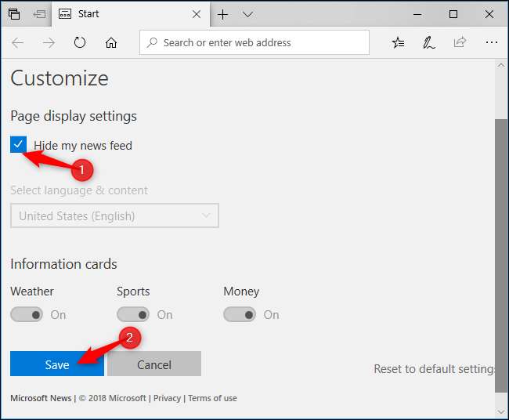Close the Start tab
The height and width of the screenshot is (420, 509).
(x=197, y=14)
